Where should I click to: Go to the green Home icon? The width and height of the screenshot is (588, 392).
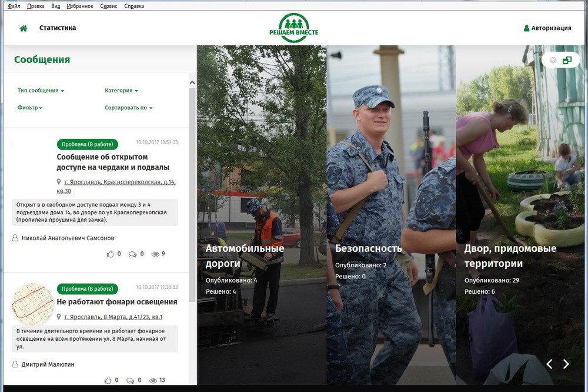[24, 28]
